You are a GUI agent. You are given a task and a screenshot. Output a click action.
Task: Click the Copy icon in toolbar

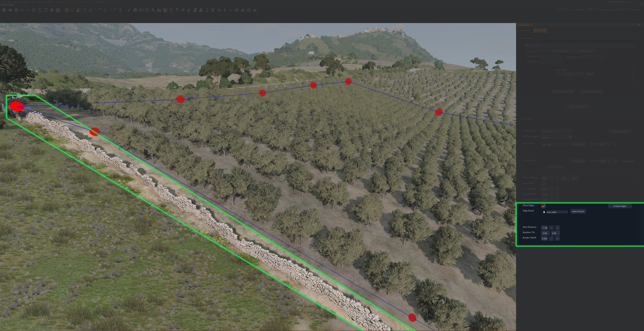coord(40,10)
